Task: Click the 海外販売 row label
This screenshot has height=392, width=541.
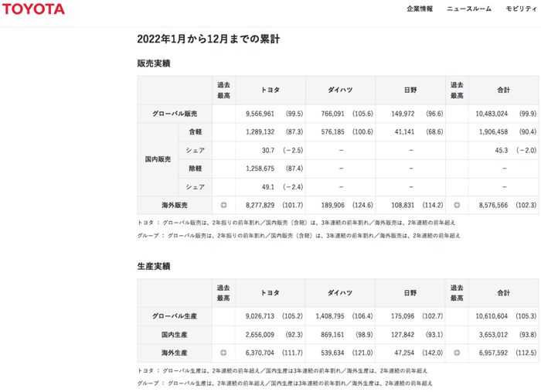Action: coord(175,205)
